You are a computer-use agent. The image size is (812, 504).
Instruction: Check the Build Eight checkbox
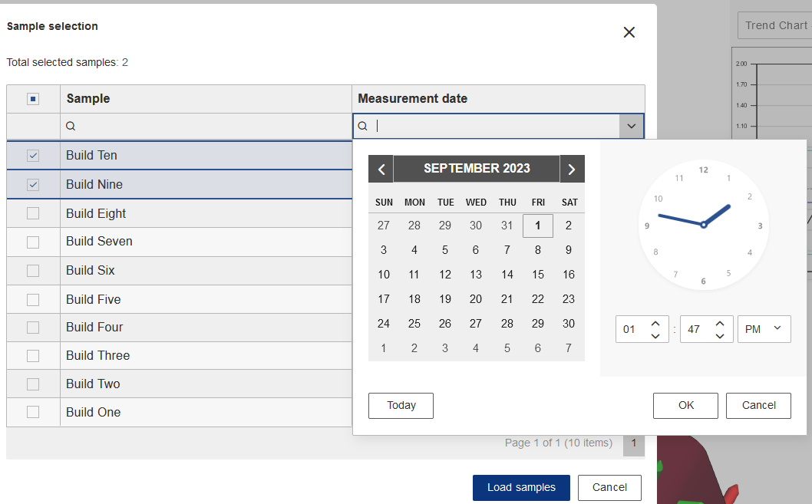33,214
